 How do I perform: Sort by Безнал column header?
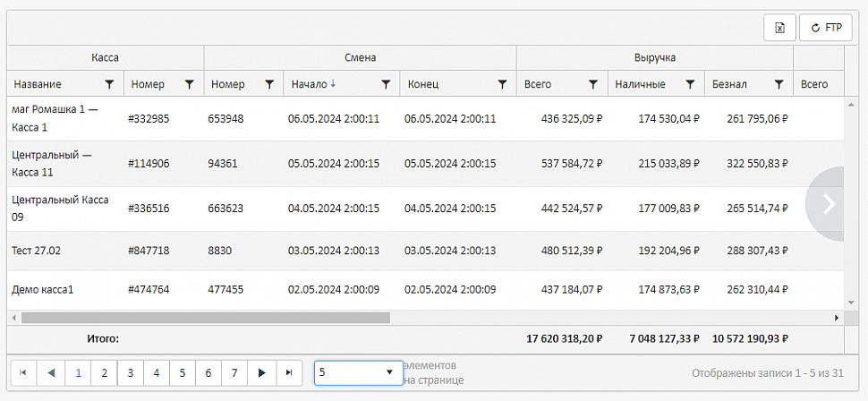[x=729, y=84]
